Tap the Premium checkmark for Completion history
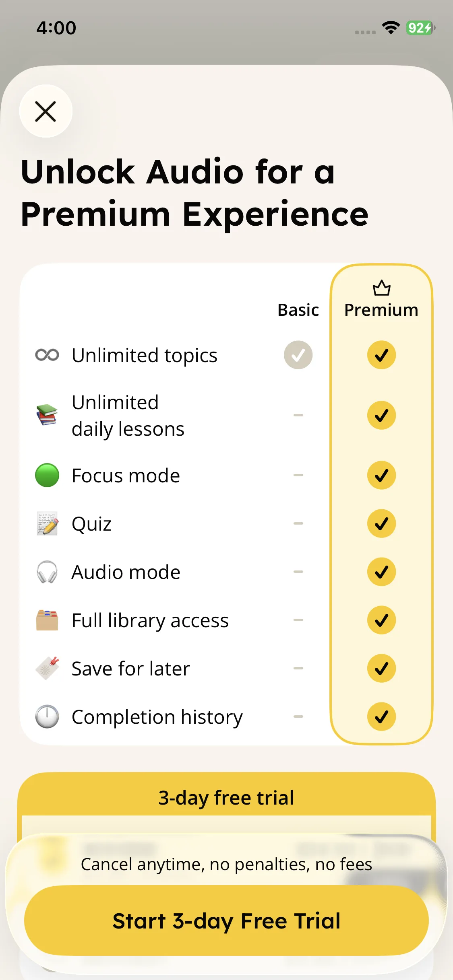Screen dimensions: 453x980 pos(381,716)
